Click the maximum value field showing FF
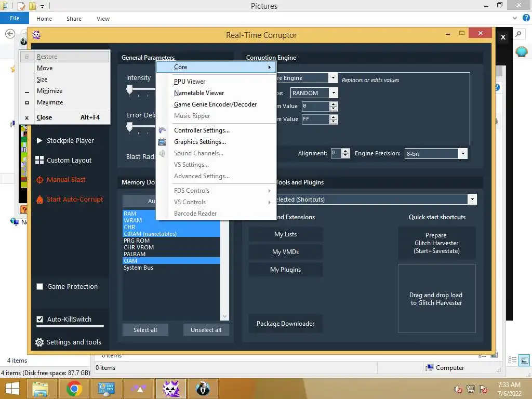This screenshot has height=399, width=532. [315, 119]
